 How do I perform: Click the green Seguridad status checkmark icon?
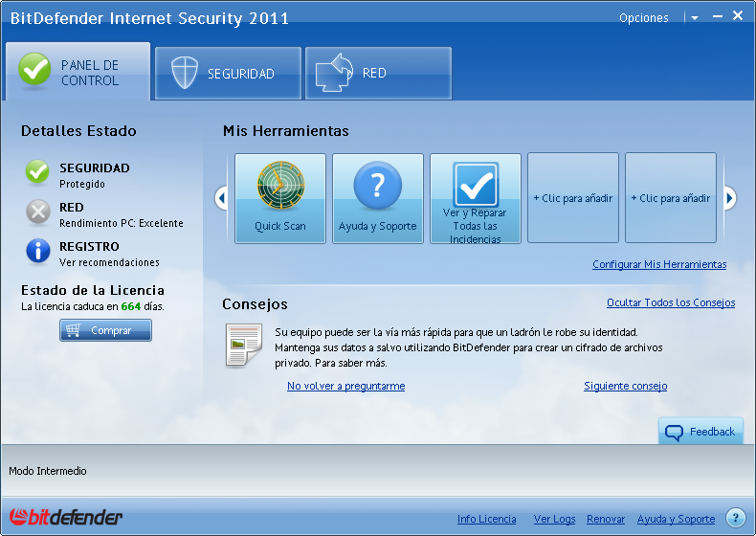37,172
